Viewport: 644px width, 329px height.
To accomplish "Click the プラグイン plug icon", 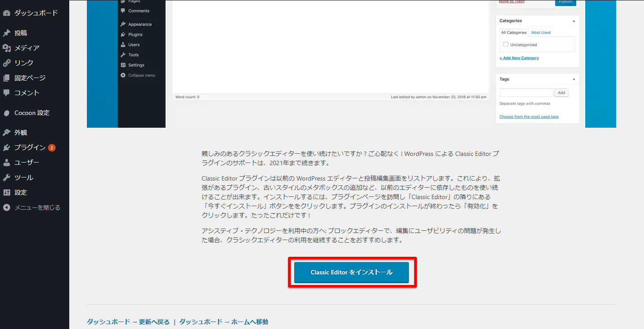I will click(7, 148).
